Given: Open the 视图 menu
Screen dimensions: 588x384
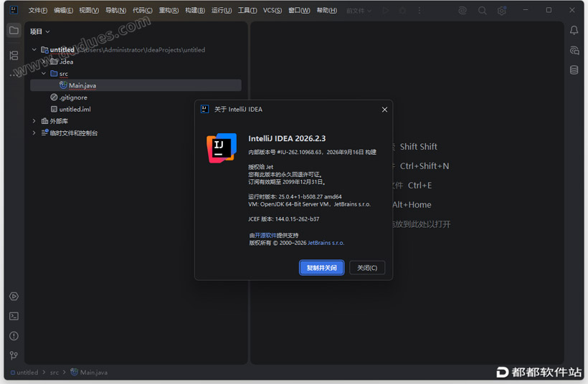Looking at the screenshot, I should click(89, 11).
